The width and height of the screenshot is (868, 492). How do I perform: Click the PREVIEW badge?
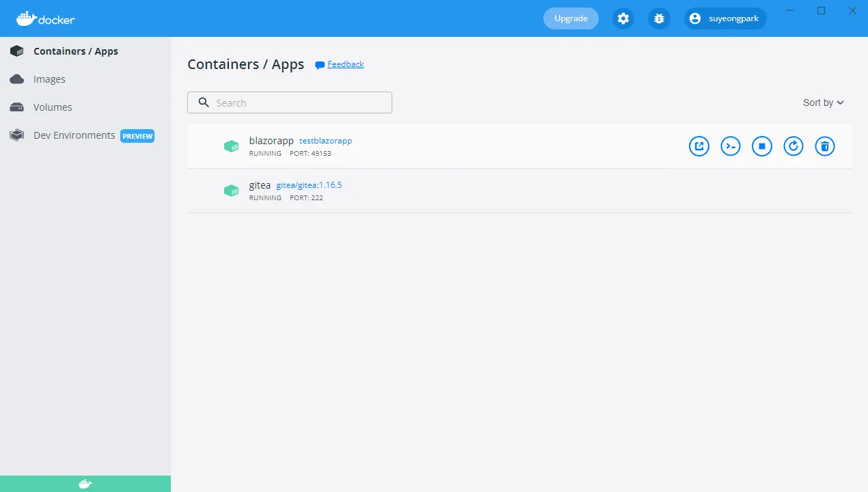pyautogui.click(x=137, y=136)
